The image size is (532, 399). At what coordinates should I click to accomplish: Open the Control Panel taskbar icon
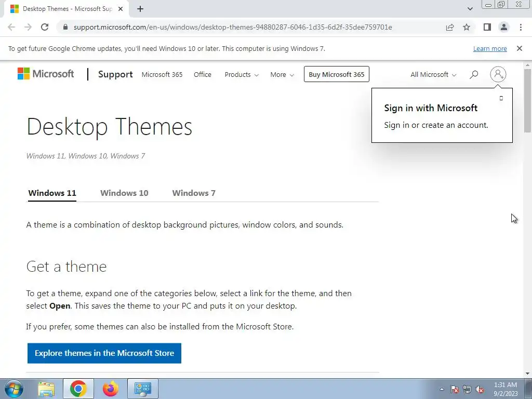142,389
